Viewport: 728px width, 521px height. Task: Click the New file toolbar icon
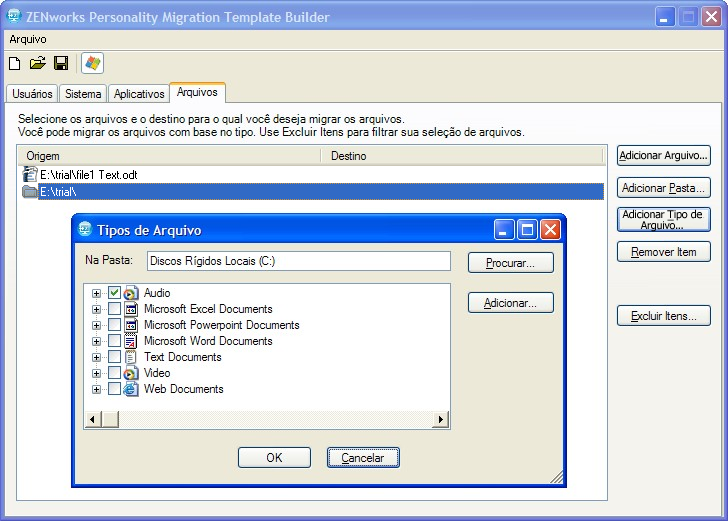15,63
